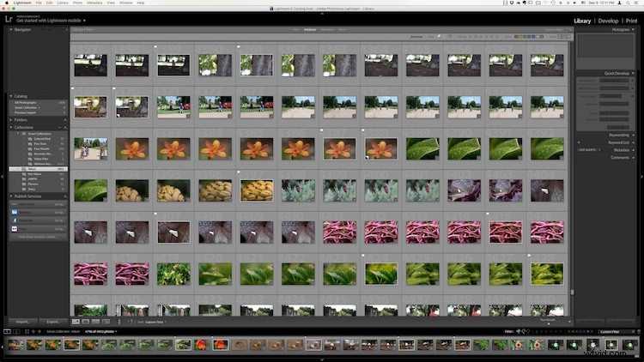Select Survey view icon in toolbar
644x362 pixels.
tap(106, 322)
